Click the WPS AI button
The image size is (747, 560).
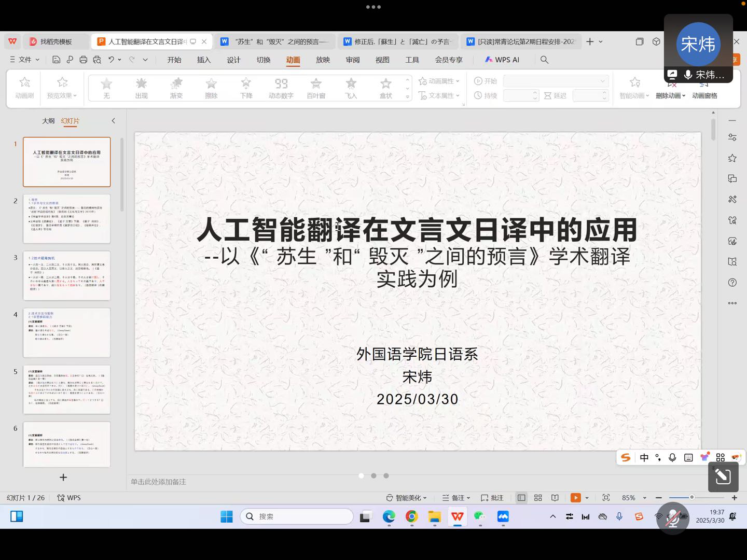click(x=502, y=60)
